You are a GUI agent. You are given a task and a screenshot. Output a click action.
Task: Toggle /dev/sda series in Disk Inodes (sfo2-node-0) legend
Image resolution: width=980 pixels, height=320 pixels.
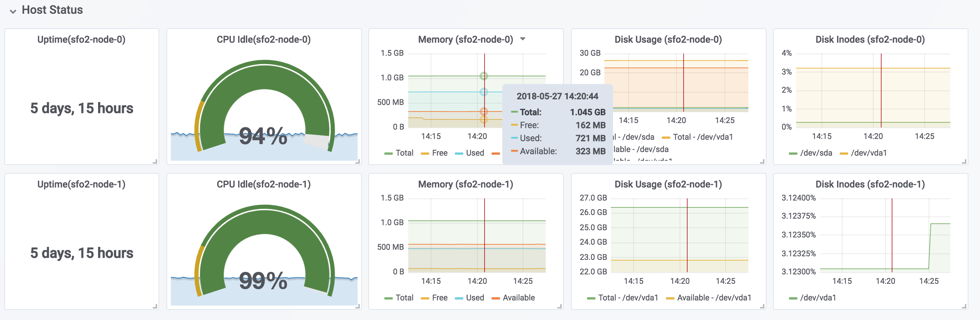816,153
